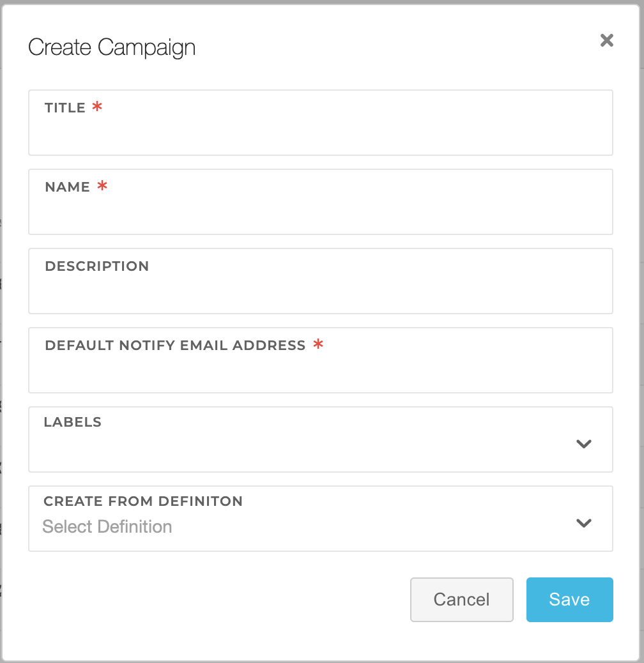Image resolution: width=644 pixels, height=663 pixels.
Task: Expand the Labels dropdown chevron
Action: tap(584, 444)
